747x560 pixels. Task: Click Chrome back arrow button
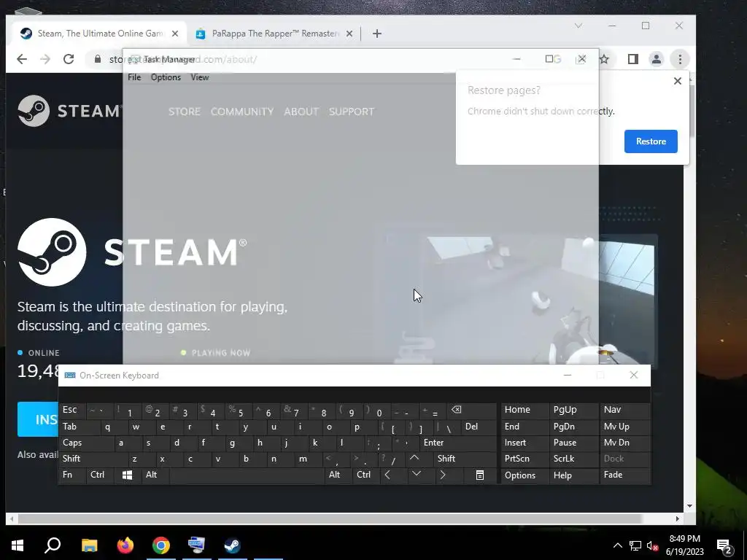(x=22, y=59)
